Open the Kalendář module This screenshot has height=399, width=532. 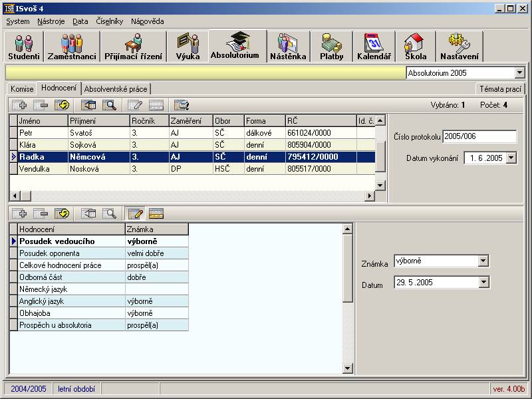tap(374, 47)
